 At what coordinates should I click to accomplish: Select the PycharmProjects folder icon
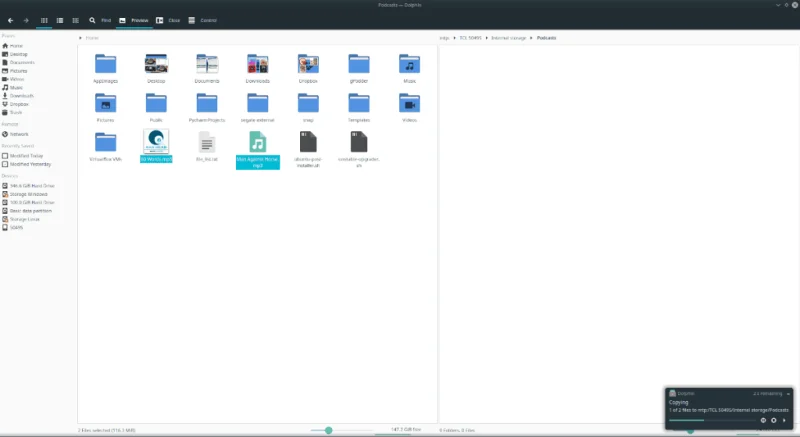(x=207, y=103)
